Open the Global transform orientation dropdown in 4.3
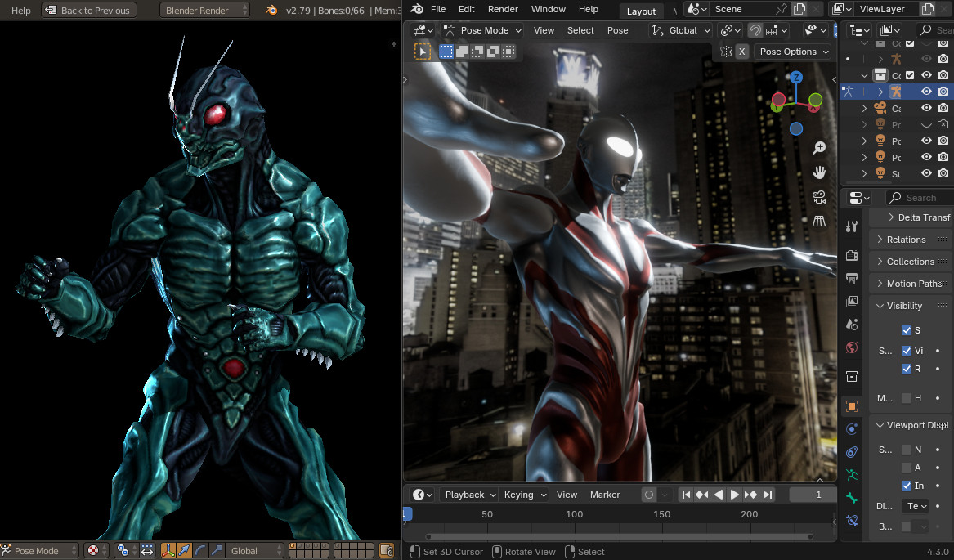 tap(681, 30)
